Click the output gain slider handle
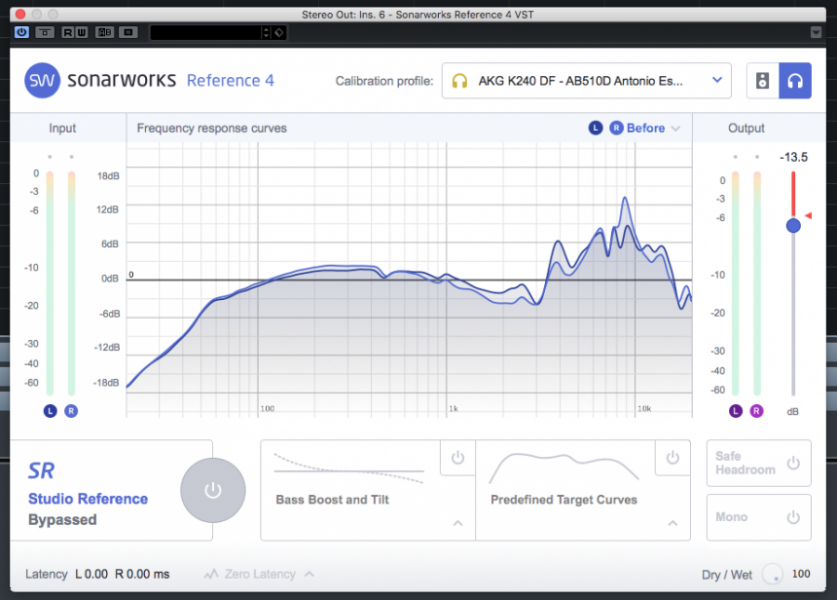Image resolution: width=837 pixels, height=600 pixels. (793, 225)
